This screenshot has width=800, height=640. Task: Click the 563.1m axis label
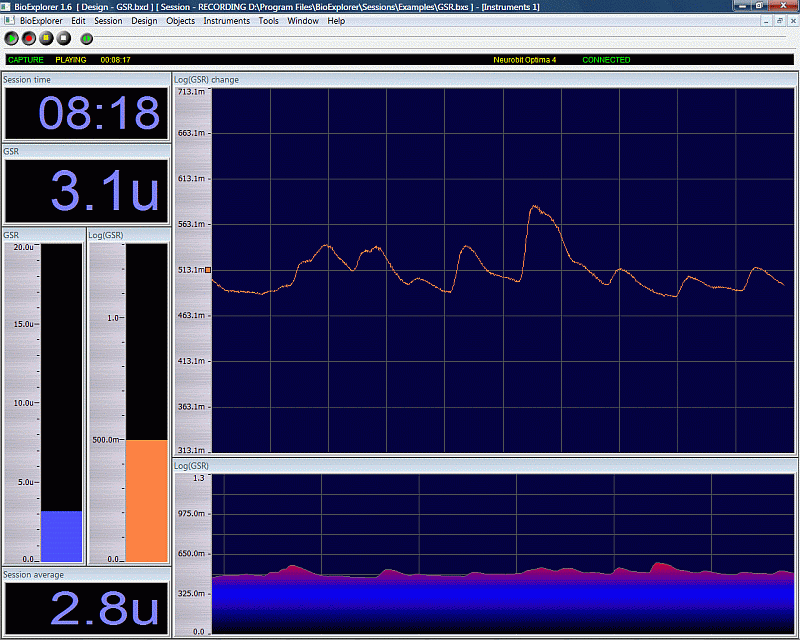(x=191, y=224)
